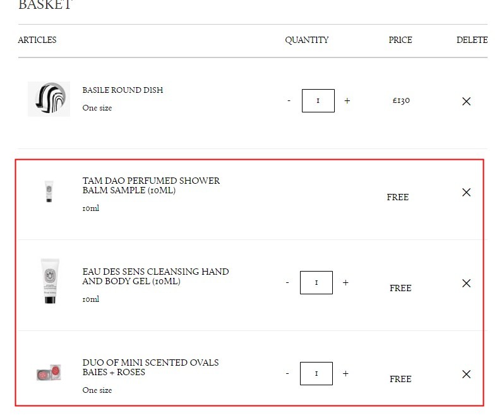
Task: Decrease Basile Round Dish quantity
Action: pos(289,100)
